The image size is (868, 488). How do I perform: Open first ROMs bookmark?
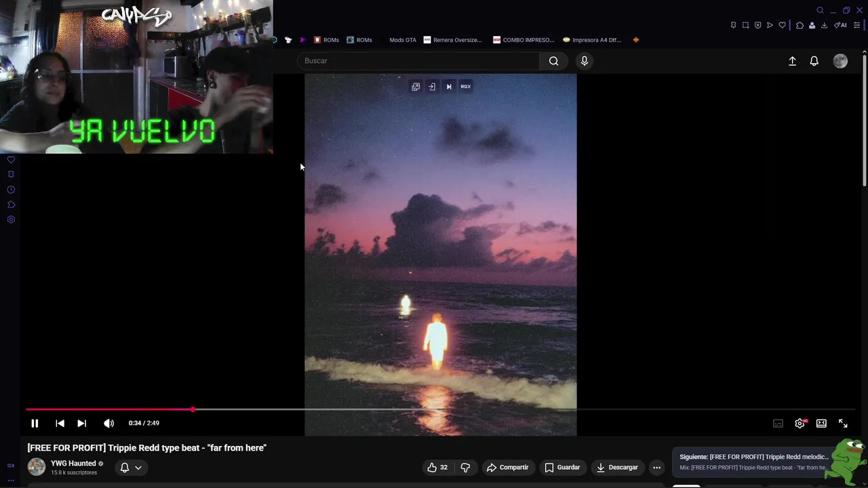pos(326,40)
